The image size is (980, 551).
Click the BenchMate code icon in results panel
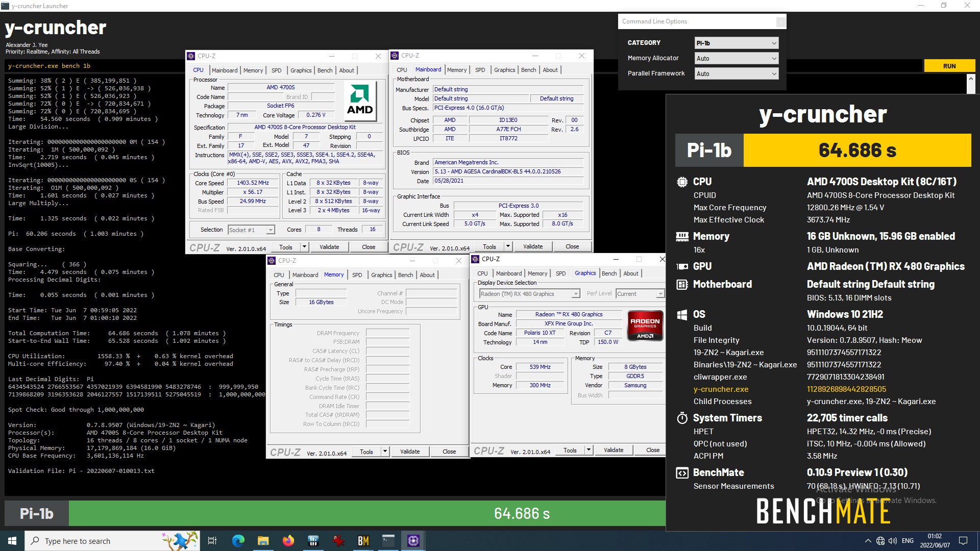tap(682, 472)
